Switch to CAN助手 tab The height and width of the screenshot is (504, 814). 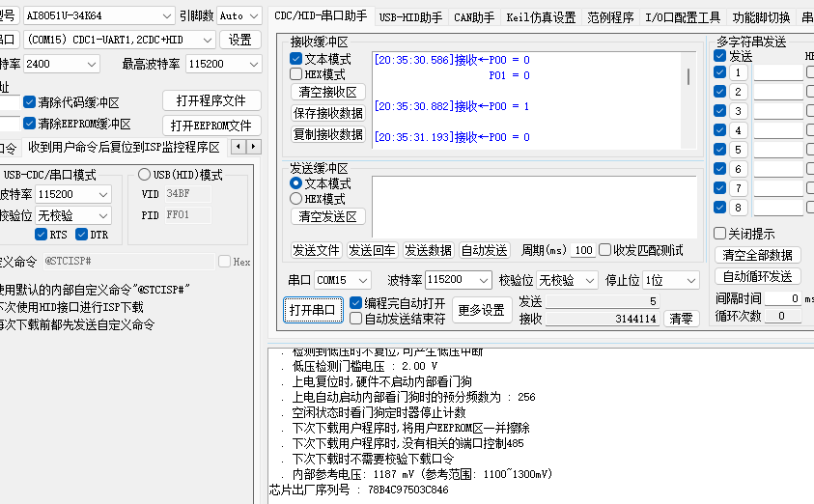[474, 17]
